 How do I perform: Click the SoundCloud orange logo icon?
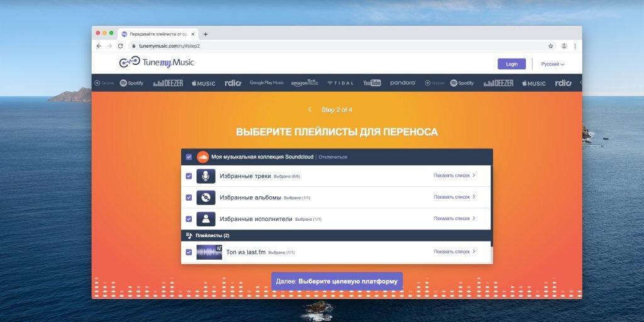click(203, 157)
